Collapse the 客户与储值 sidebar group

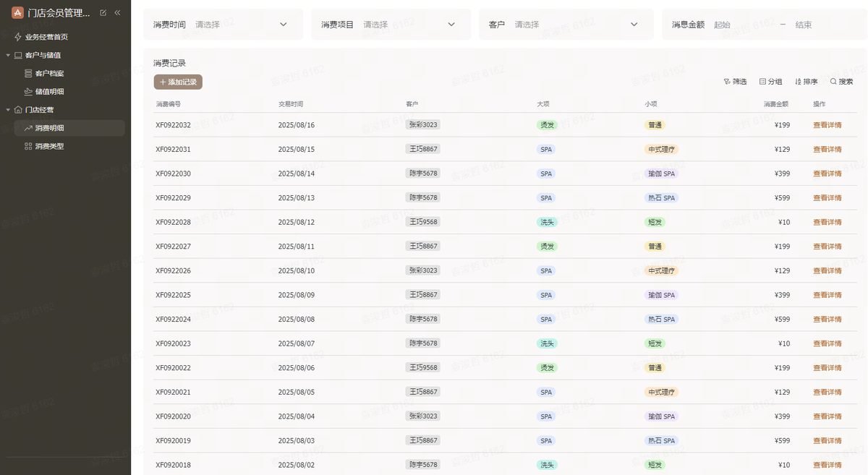tap(8, 55)
